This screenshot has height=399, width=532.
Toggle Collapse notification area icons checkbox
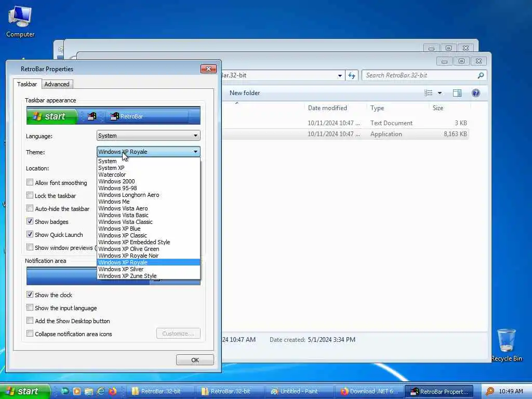coord(30,334)
